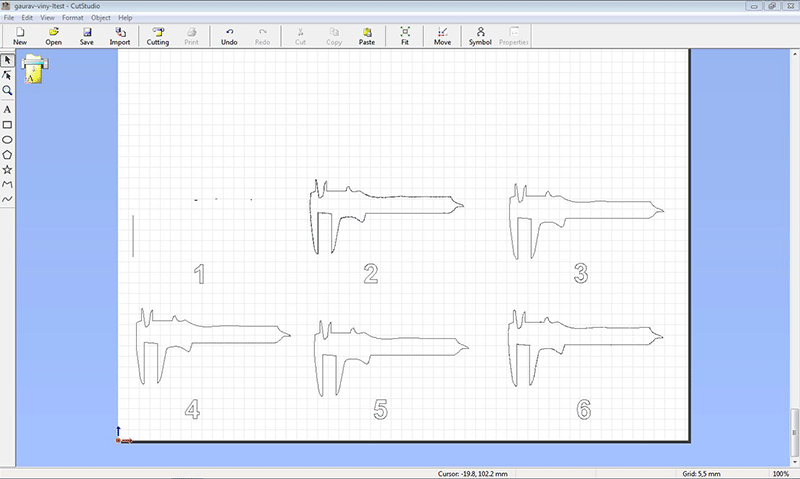Open the Format menu
The width and height of the screenshot is (800, 479).
72,17
